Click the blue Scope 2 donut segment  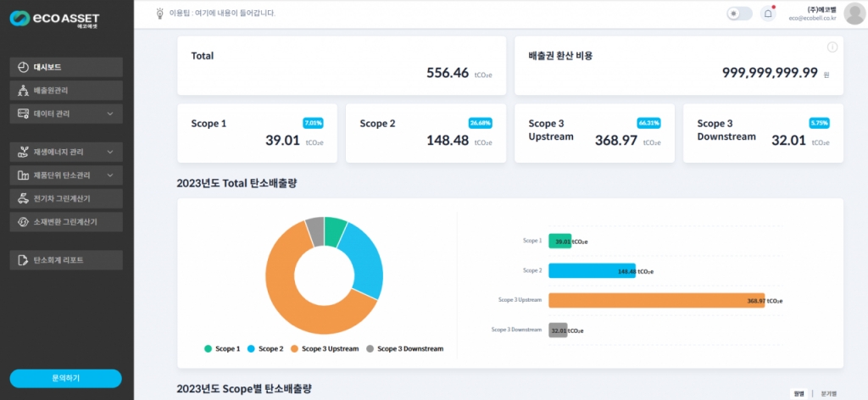[364, 260]
